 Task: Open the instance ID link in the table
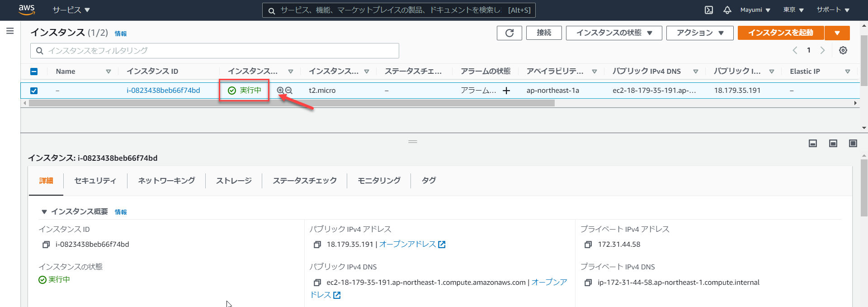[163, 91]
